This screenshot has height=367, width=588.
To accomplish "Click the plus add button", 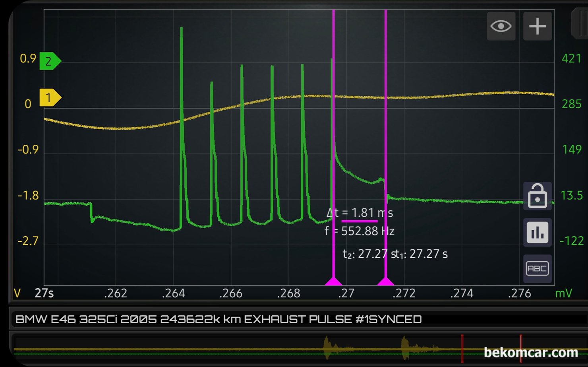I will tap(537, 26).
